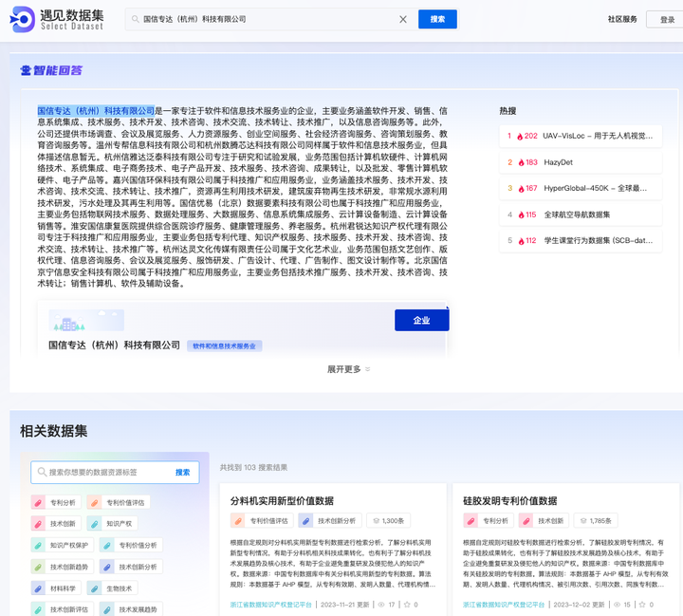
Task: Click the 遇见数据集 Select Dataset logo
Action: (x=57, y=19)
